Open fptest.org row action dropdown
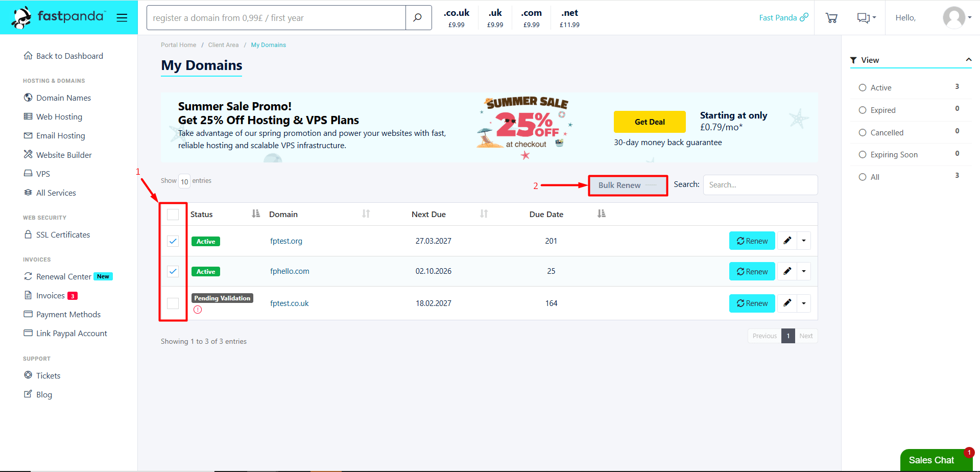Image resolution: width=980 pixels, height=472 pixels. pyautogui.click(x=804, y=241)
